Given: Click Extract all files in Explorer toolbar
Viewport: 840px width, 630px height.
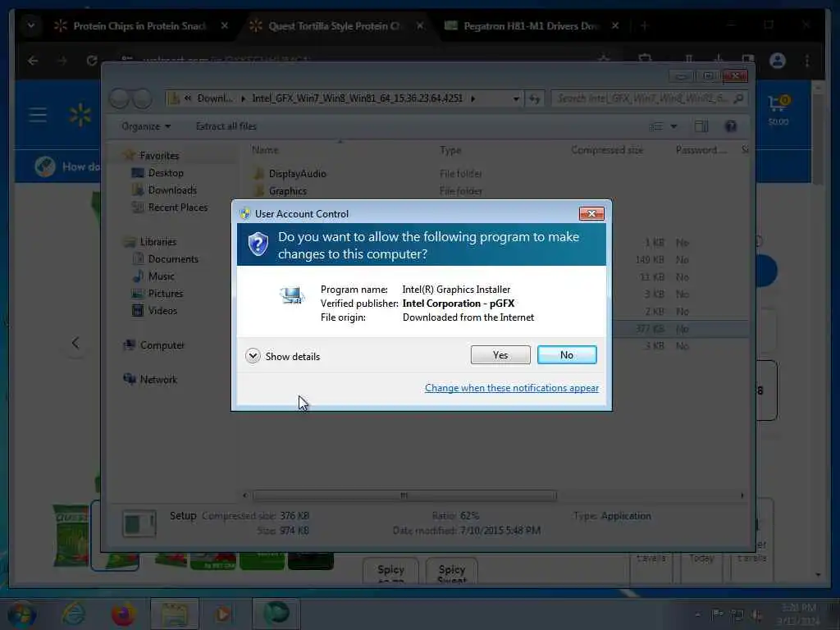Looking at the screenshot, I should [226, 126].
